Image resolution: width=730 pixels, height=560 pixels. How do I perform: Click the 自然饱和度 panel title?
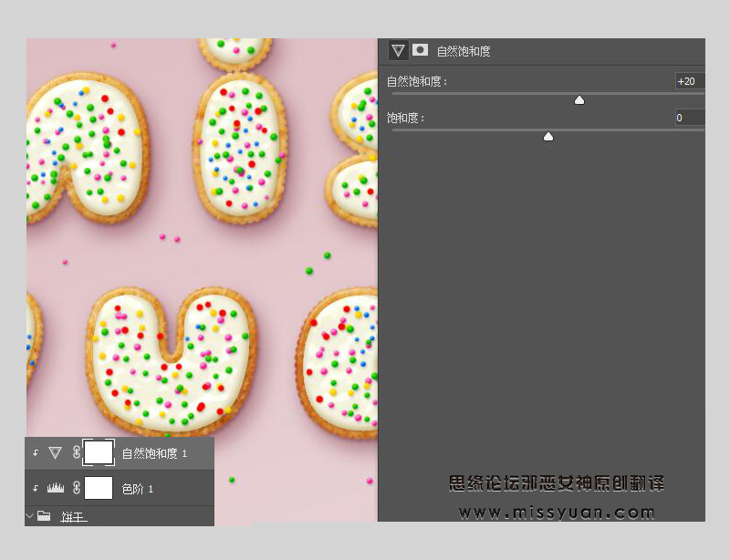(x=465, y=51)
